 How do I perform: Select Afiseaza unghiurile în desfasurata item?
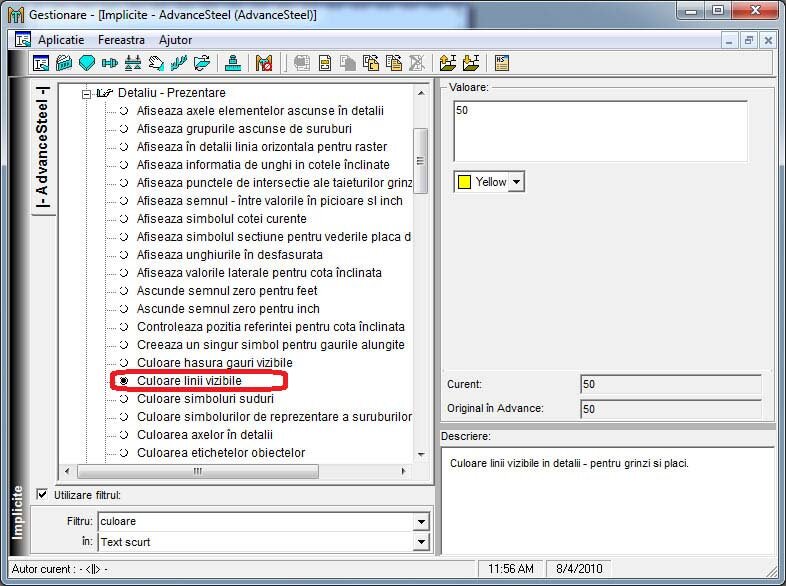point(230,255)
